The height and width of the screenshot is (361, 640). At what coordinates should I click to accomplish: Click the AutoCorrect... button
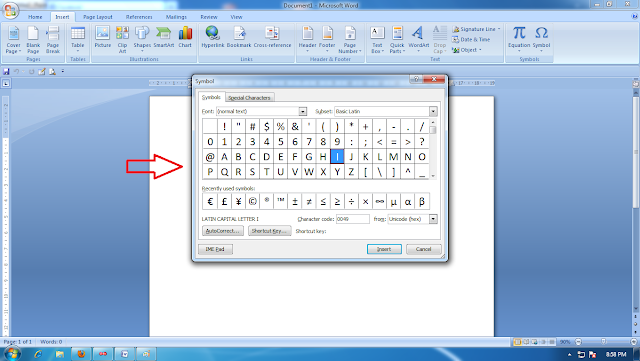(x=222, y=231)
